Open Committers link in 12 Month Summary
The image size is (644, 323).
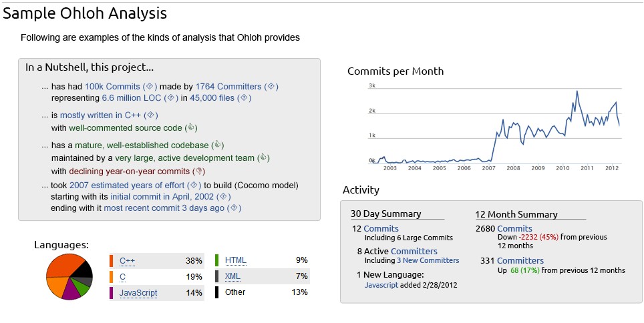(x=520, y=260)
